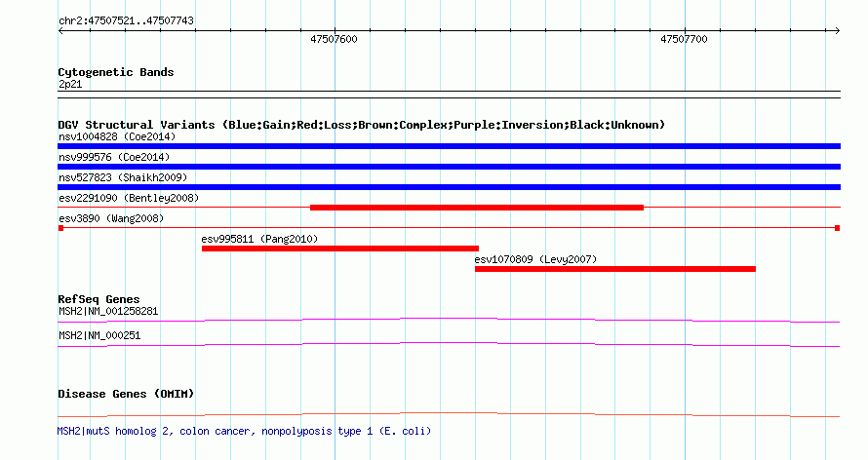Click the 47507600 ruler position label
Viewport: 868px width, 460px height.
(334, 39)
